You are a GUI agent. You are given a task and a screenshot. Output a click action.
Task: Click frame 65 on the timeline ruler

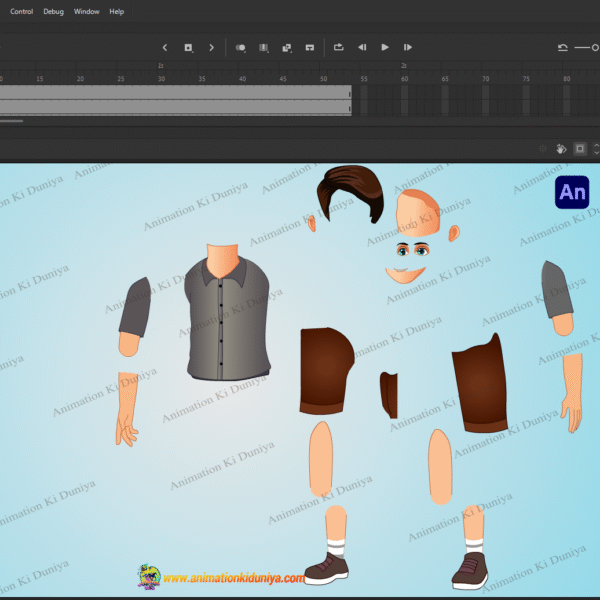[445, 79]
